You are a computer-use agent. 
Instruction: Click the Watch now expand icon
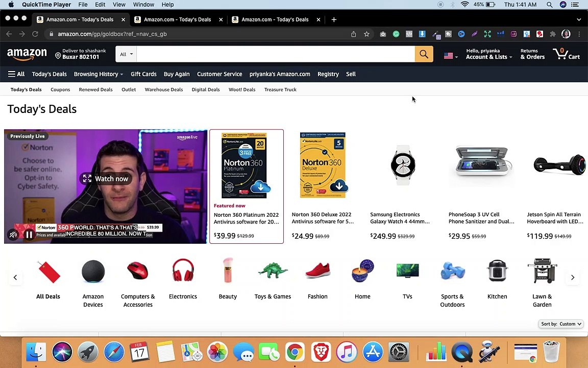[87, 179]
